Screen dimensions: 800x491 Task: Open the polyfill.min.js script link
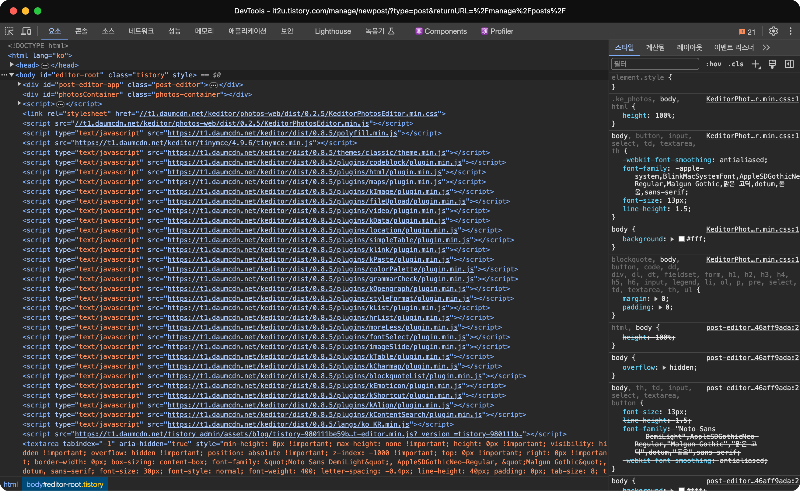tap(282, 133)
